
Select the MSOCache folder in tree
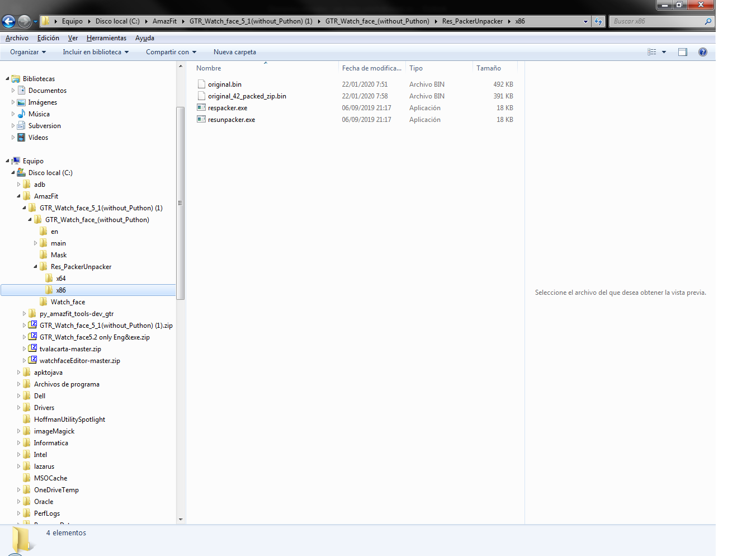coord(50,478)
